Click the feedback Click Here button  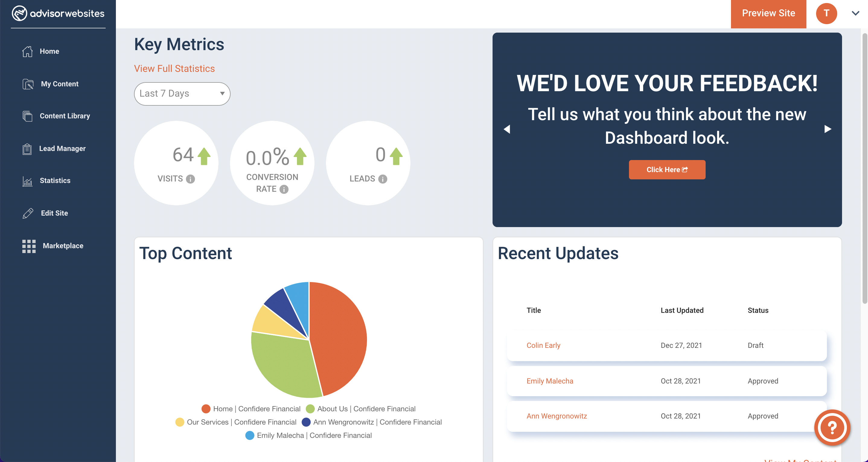pos(667,169)
